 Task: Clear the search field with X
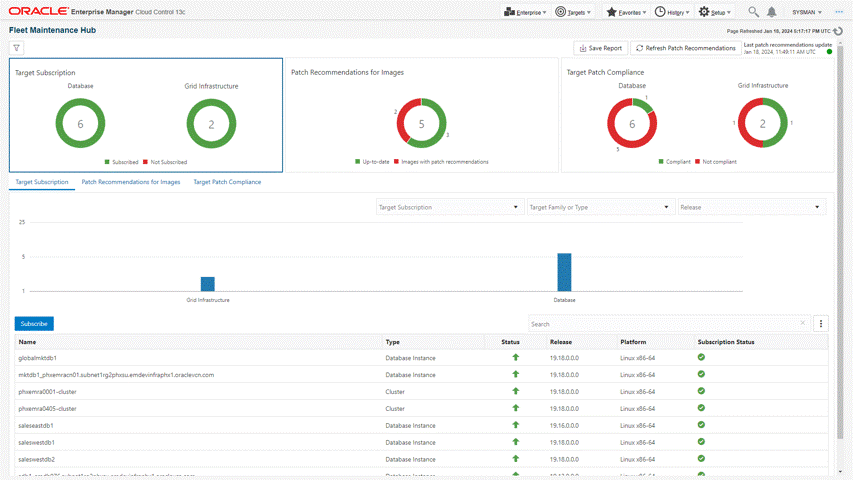tap(803, 324)
